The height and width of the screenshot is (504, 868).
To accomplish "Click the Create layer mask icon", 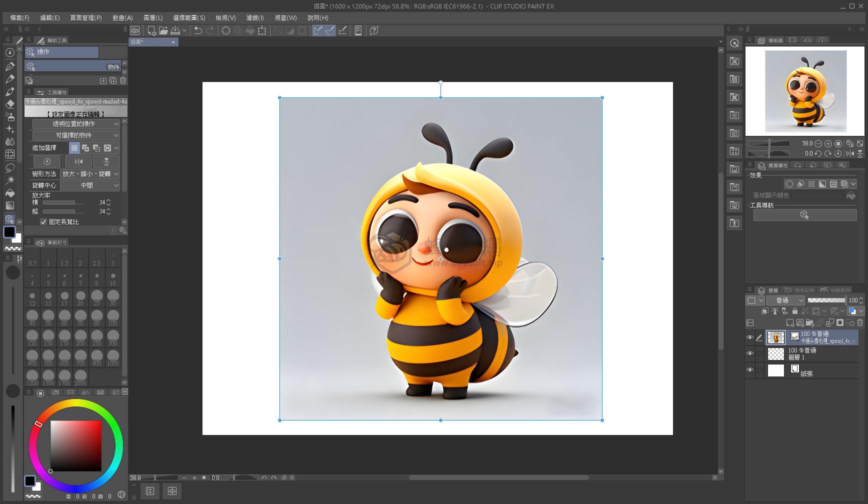I will (840, 322).
